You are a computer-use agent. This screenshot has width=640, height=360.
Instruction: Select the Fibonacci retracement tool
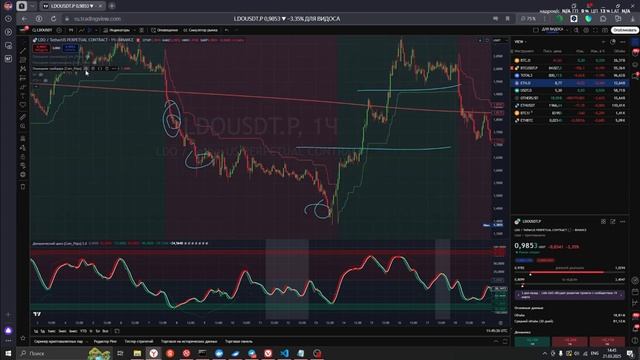tap(23, 60)
